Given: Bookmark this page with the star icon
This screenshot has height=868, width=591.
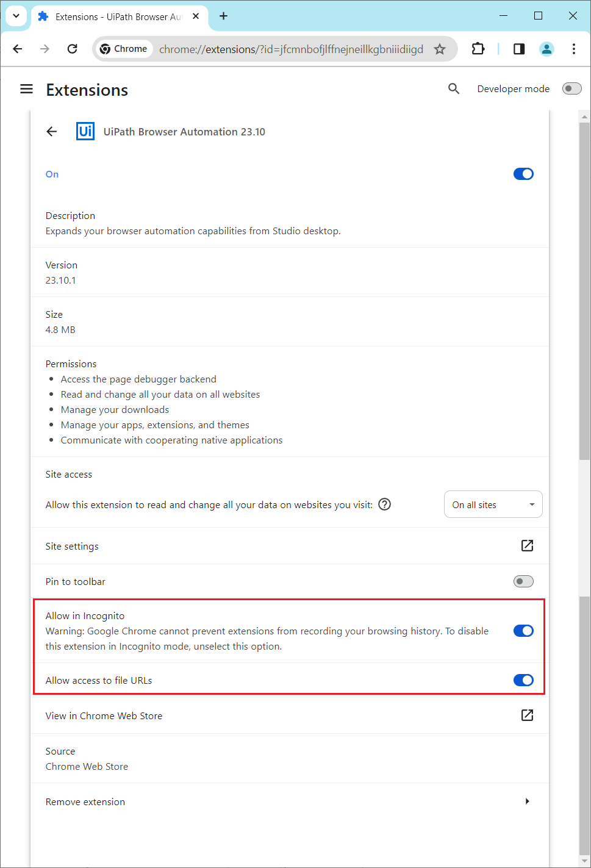Looking at the screenshot, I should (x=440, y=49).
